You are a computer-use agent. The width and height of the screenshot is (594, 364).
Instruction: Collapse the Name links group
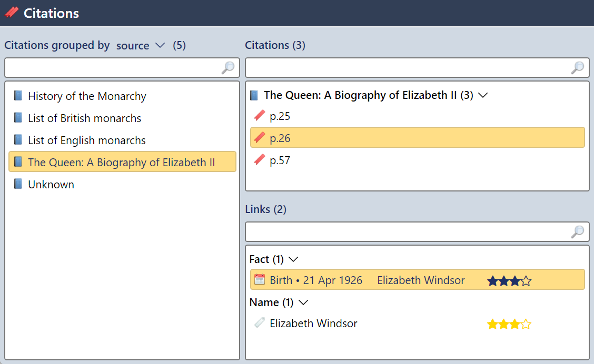(x=303, y=302)
